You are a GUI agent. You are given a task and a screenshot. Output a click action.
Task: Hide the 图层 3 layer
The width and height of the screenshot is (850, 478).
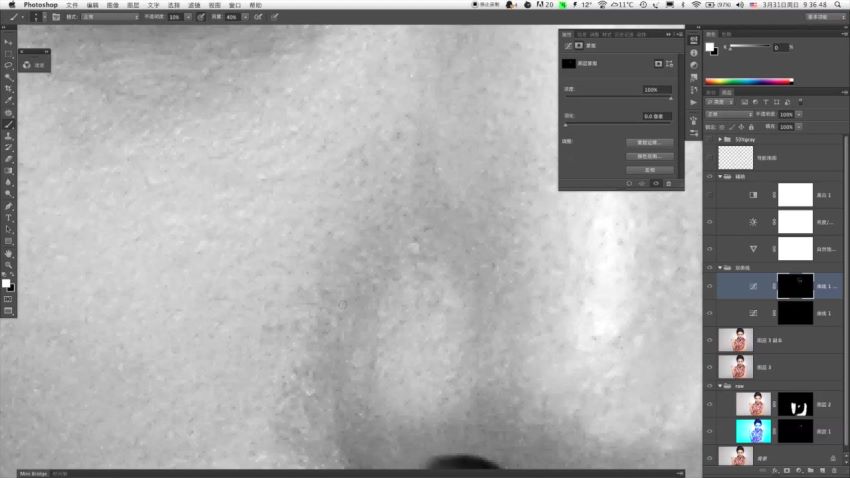pos(710,367)
